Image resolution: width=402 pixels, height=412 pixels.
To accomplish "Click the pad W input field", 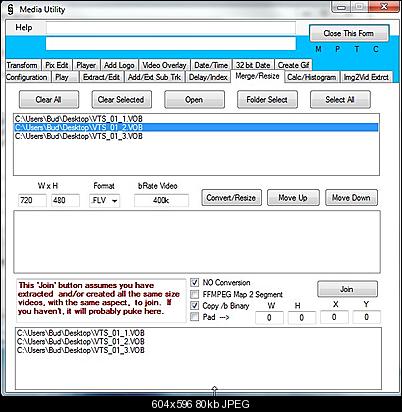I will point(269,317).
